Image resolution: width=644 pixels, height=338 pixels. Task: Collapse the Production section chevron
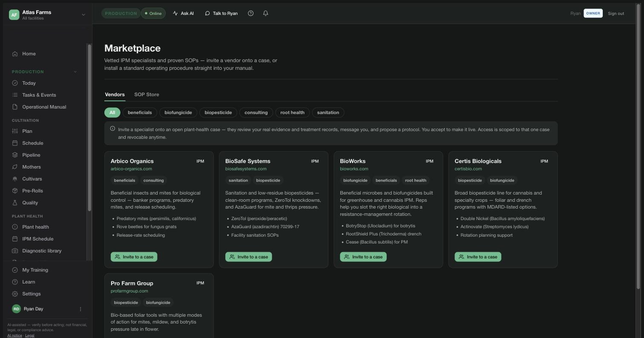[75, 72]
